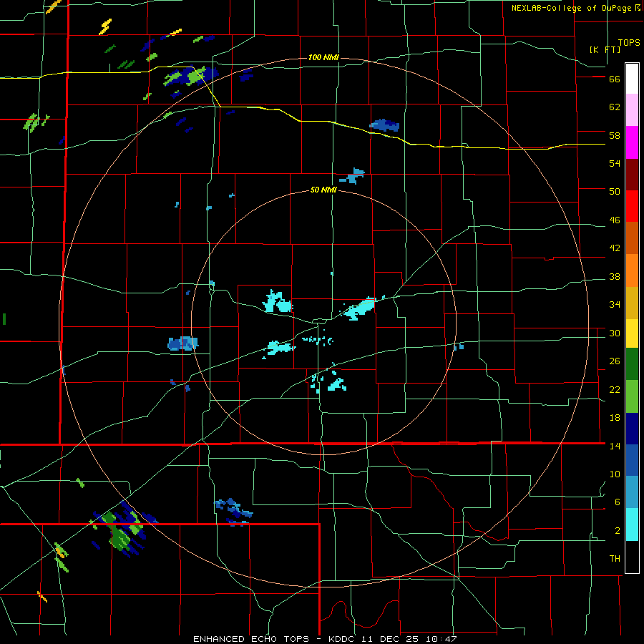Viewport: 644px width, 644px height.
Task: Click the ENHANCED ECHO TOPS KDDC timestamp caption
Action: 325,639
